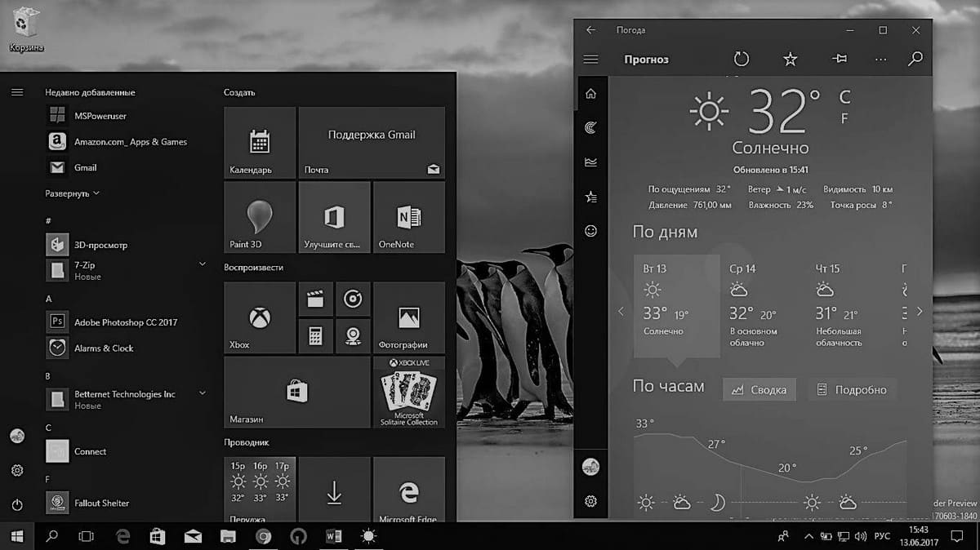The width and height of the screenshot is (980, 550).
Task: Click the user account picture in Start menu
Action: [x=17, y=436]
